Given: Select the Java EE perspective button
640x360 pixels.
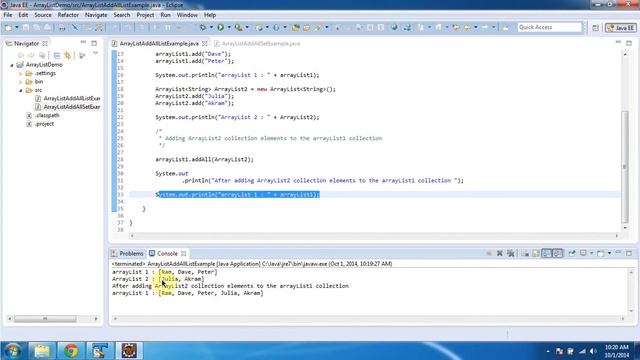Looking at the screenshot, I should pos(621,28).
